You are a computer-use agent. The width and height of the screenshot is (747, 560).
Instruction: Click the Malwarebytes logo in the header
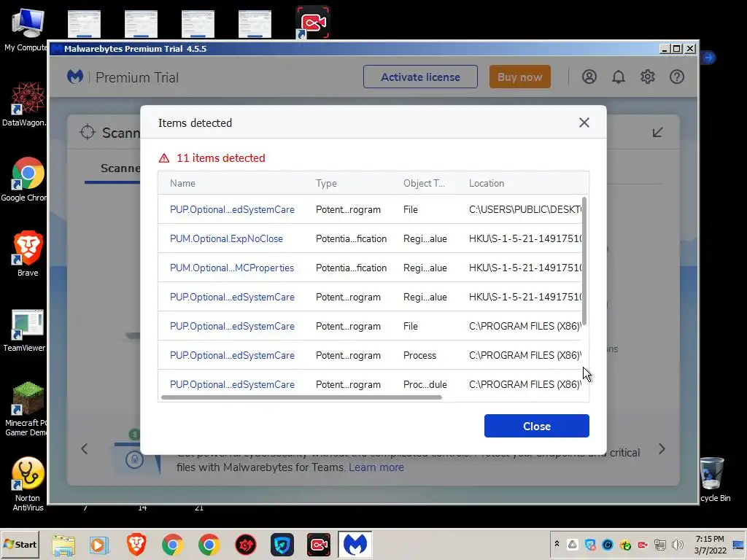tap(75, 77)
